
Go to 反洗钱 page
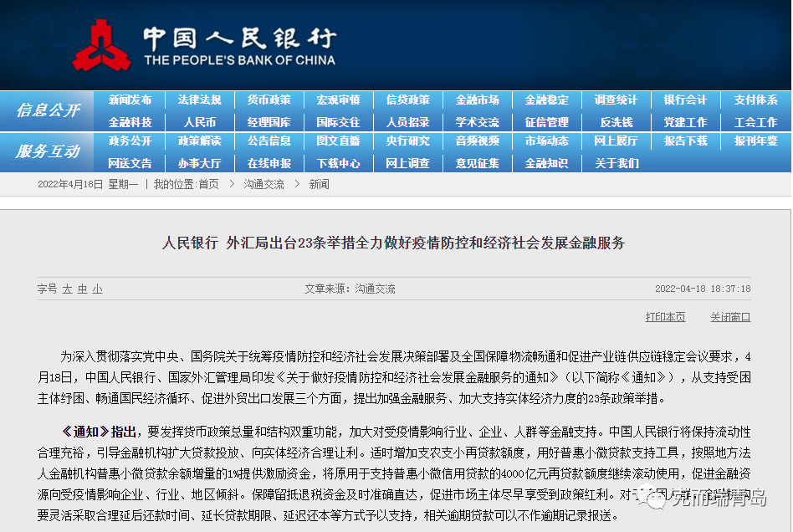coord(616,122)
